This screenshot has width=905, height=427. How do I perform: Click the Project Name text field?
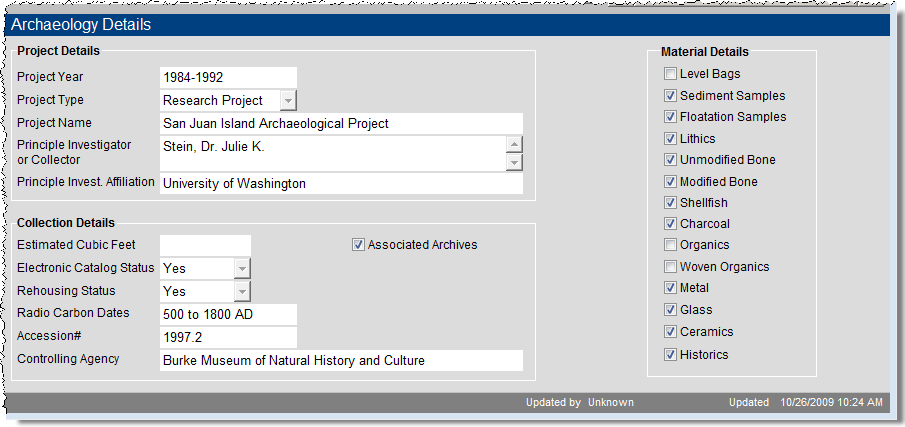340,124
